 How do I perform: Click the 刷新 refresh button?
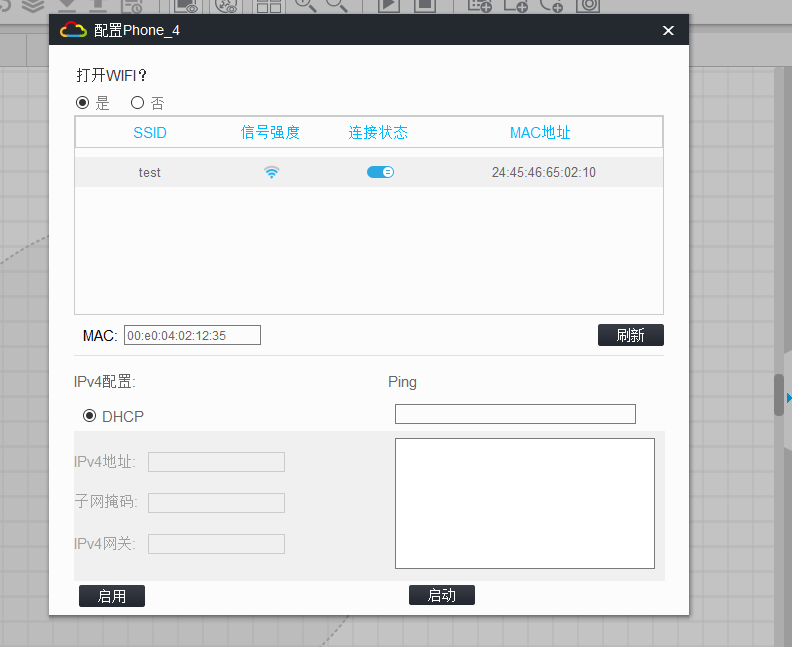[630, 335]
